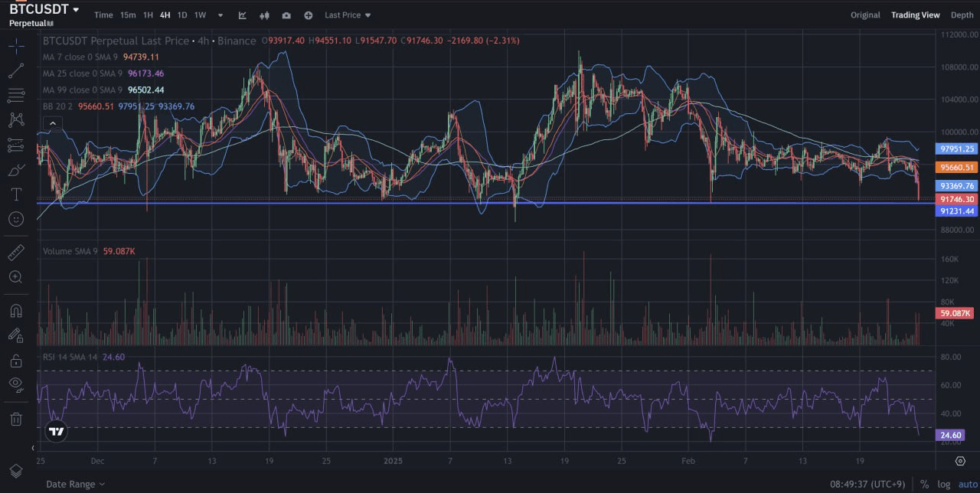This screenshot has width=980, height=493.
Task: Toggle log scale mode
Action: (x=944, y=484)
